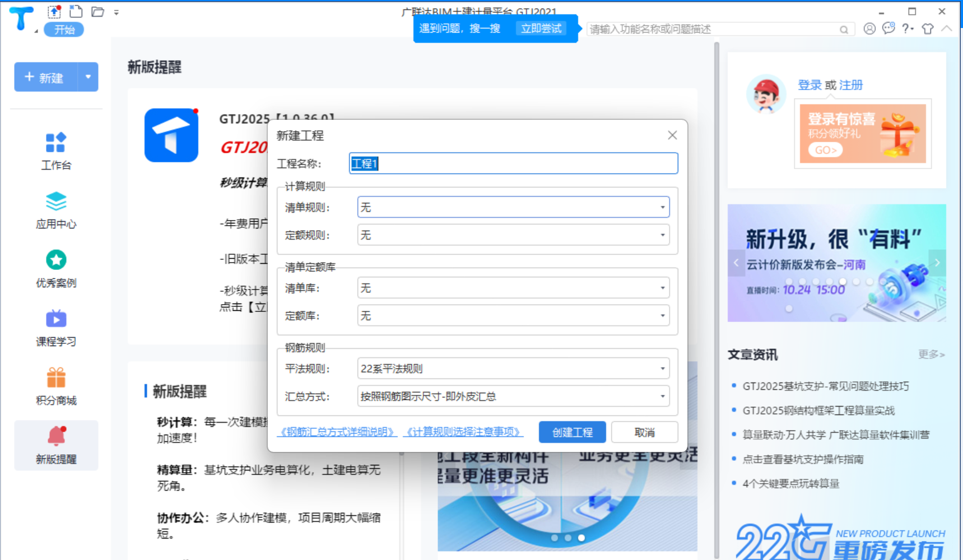Screen dimensions: 963x560
Task: Open the 汇总方式 dropdown
Action: pyautogui.click(x=513, y=396)
